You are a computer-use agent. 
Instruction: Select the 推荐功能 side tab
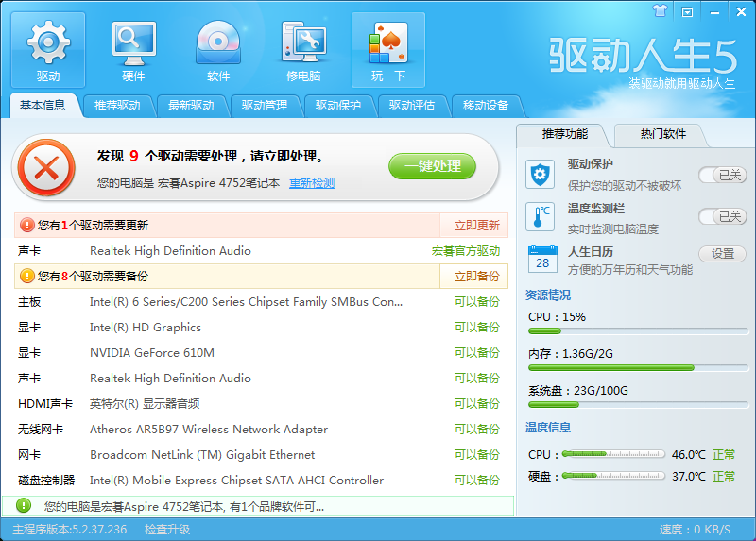point(564,134)
